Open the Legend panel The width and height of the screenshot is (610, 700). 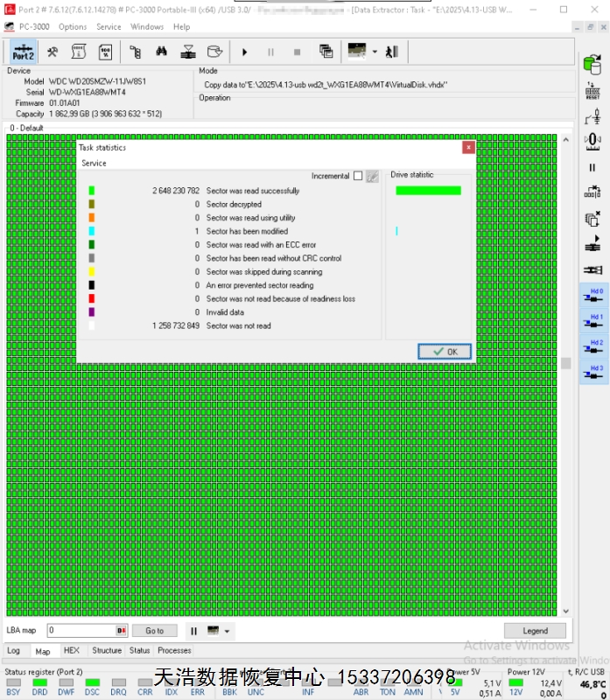point(535,631)
